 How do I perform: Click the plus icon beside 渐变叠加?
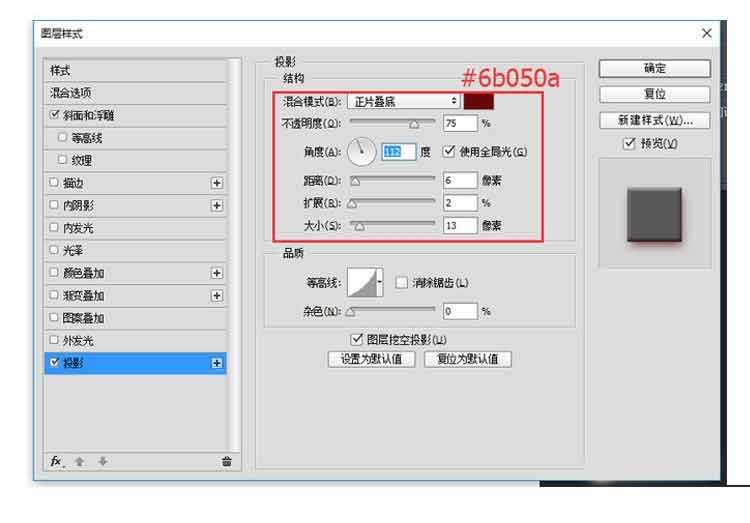[x=216, y=295]
